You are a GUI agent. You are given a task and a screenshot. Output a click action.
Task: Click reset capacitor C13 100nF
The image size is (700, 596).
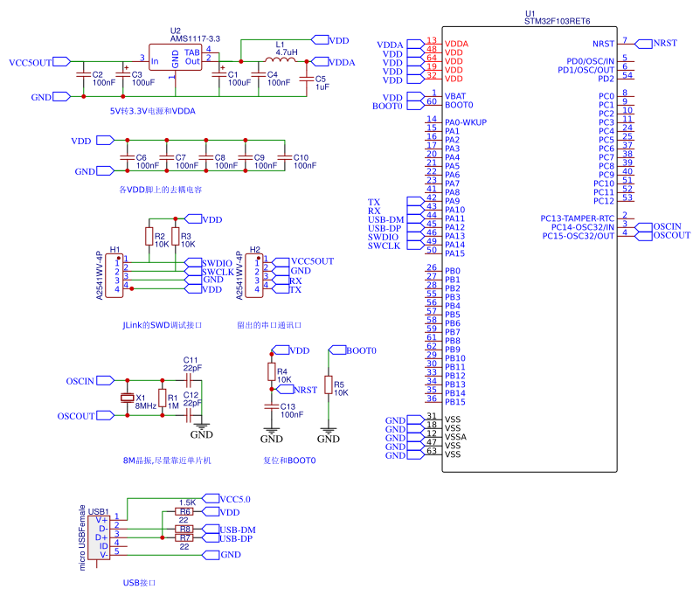point(272,406)
